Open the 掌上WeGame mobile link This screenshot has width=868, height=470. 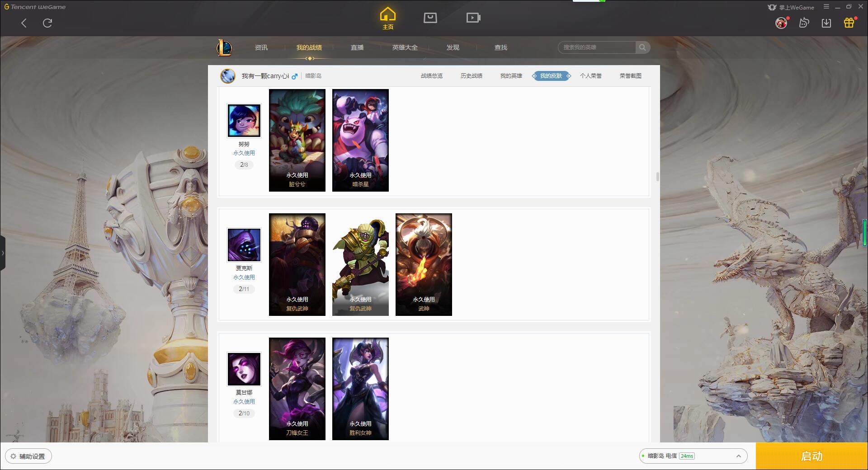[x=791, y=7]
